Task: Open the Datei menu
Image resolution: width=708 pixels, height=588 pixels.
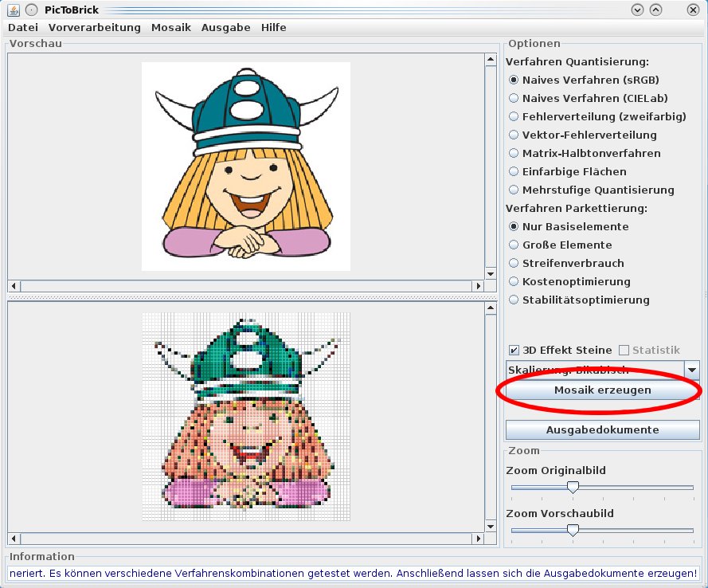Action: pos(23,28)
